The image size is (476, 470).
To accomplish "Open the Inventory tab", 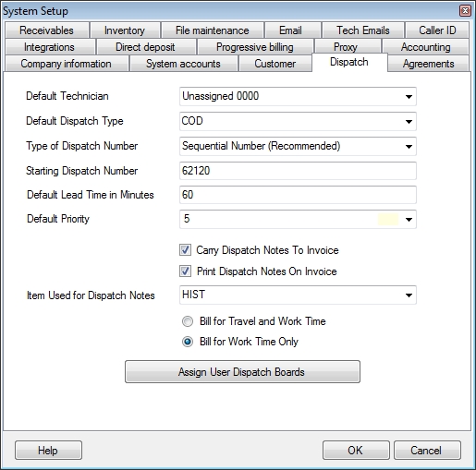I will coord(125,30).
